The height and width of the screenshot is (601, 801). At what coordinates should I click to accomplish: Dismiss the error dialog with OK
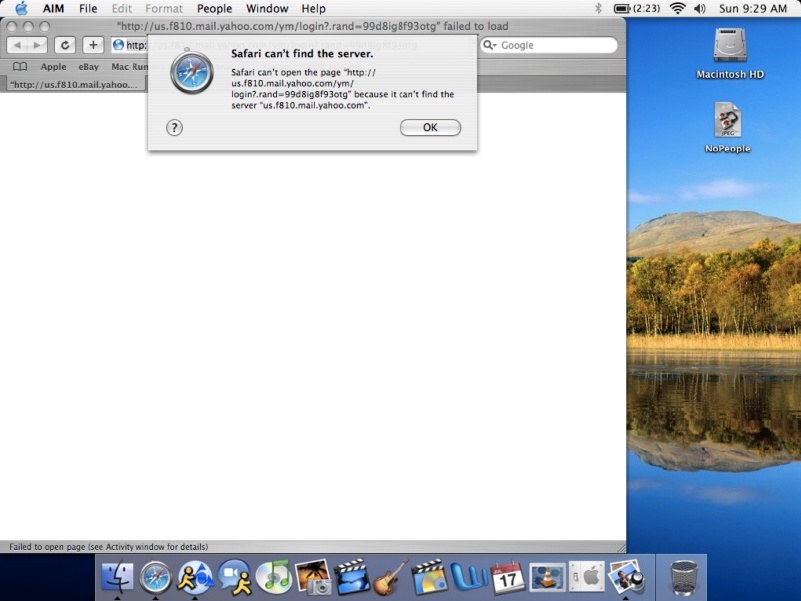tap(430, 127)
